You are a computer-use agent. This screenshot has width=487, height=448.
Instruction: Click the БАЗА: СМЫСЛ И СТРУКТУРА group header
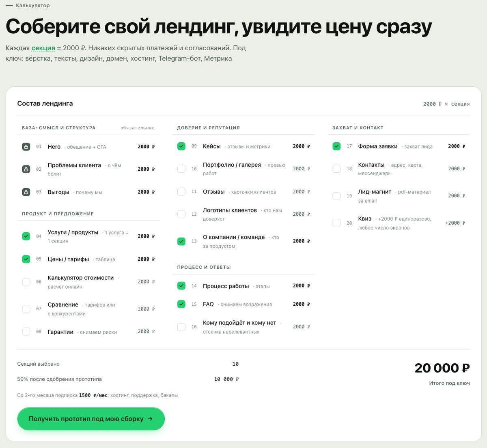pos(59,128)
